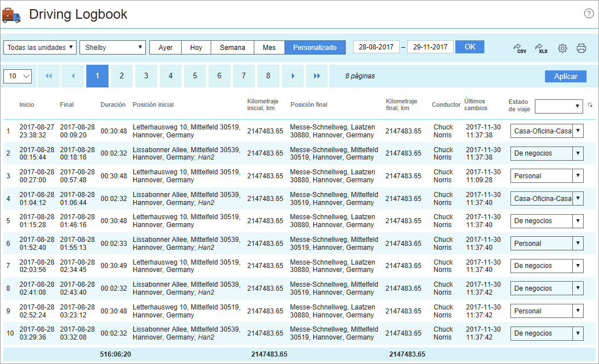Open the settings gear icon
The height and width of the screenshot is (364, 599).
pos(563,48)
